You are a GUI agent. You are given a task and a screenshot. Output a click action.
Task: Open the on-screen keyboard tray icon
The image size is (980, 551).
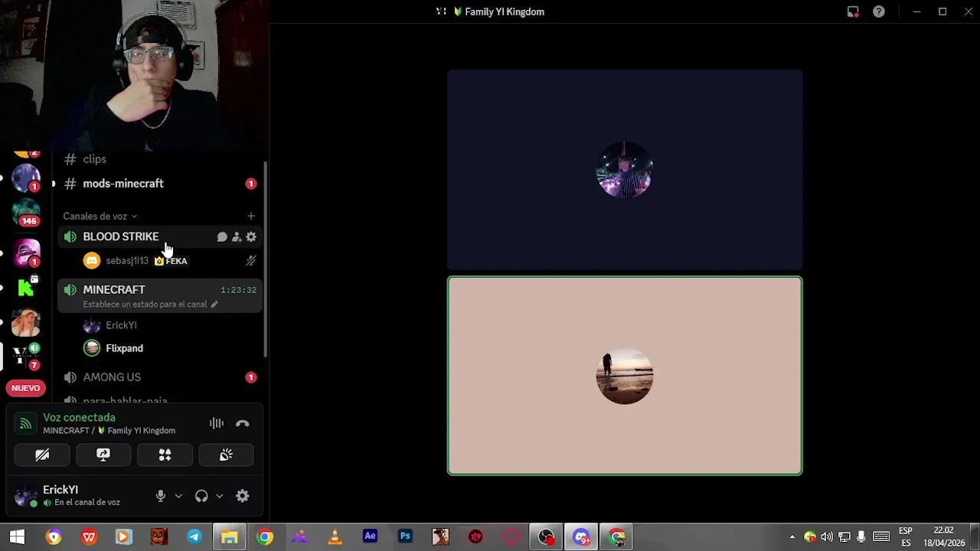pyautogui.click(x=881, y=537)
